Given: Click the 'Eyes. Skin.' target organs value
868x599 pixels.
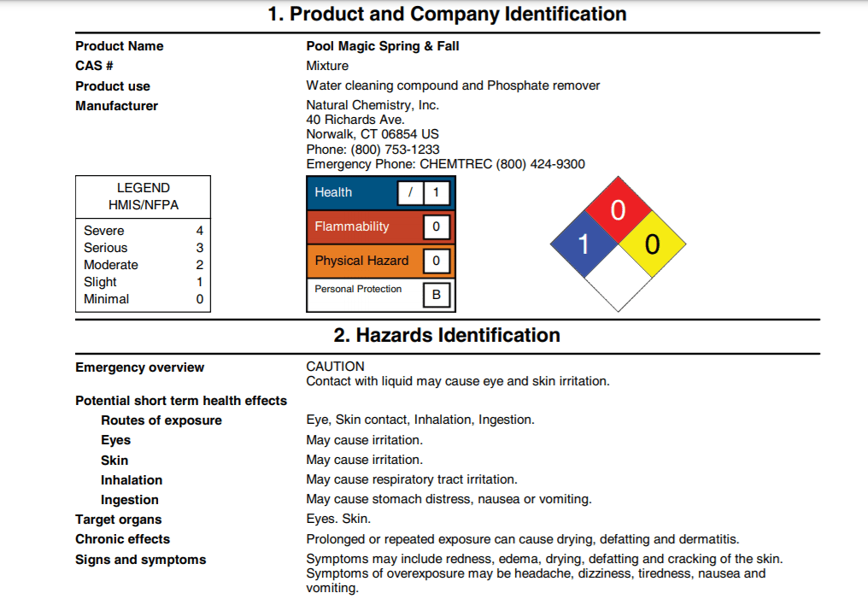Looking at the screenshot, I should coord(338,519).
